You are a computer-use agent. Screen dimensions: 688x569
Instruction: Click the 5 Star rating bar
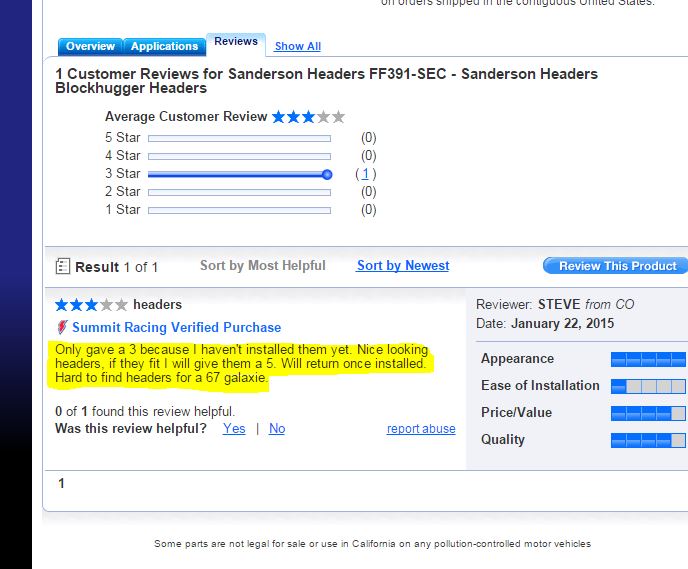[240, 139]
